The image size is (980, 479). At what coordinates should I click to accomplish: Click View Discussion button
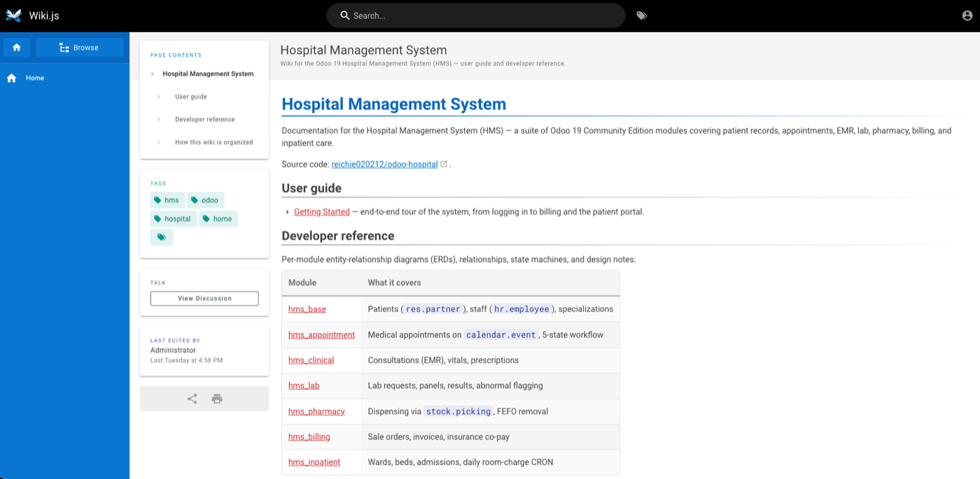[204, 299]
